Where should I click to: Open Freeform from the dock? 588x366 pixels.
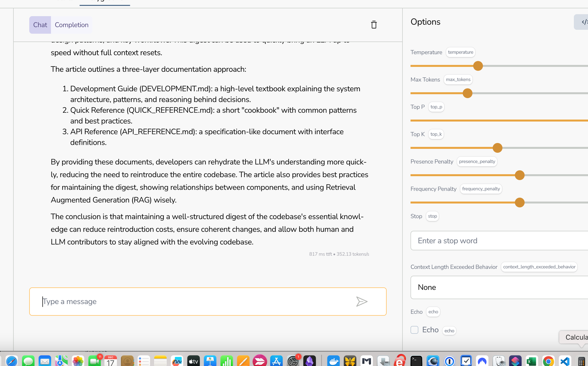pos(177,361)
